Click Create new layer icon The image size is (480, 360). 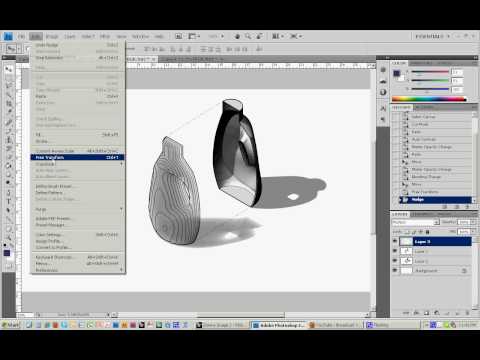457,313
